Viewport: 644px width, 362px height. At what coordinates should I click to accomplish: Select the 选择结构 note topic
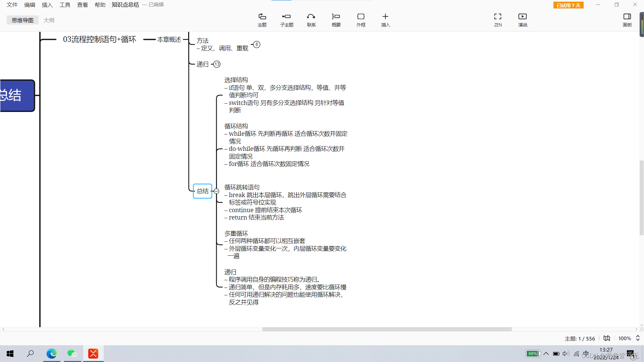point(285,95)
